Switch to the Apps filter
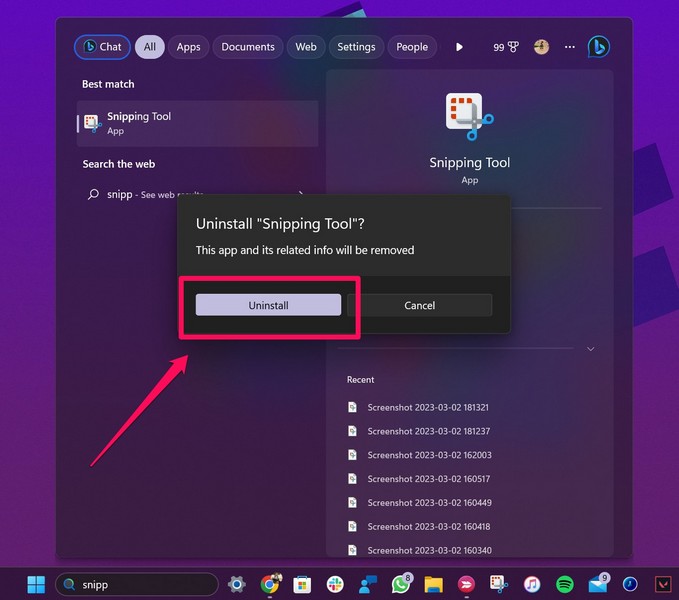The image size is (679, 600). tap(188, 47)
